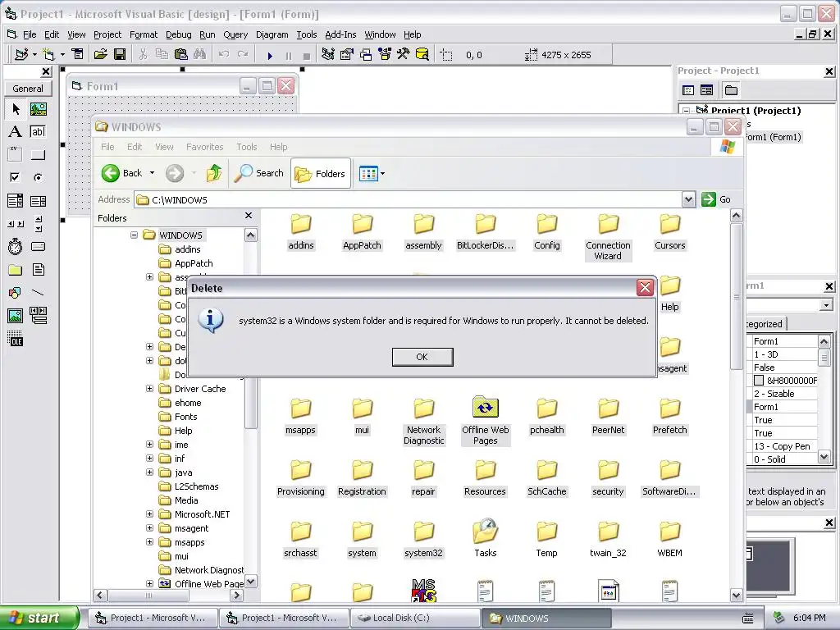This screenshot has height=630, width=840.
Task: Select the Label control tool
Action: [16, 132]
